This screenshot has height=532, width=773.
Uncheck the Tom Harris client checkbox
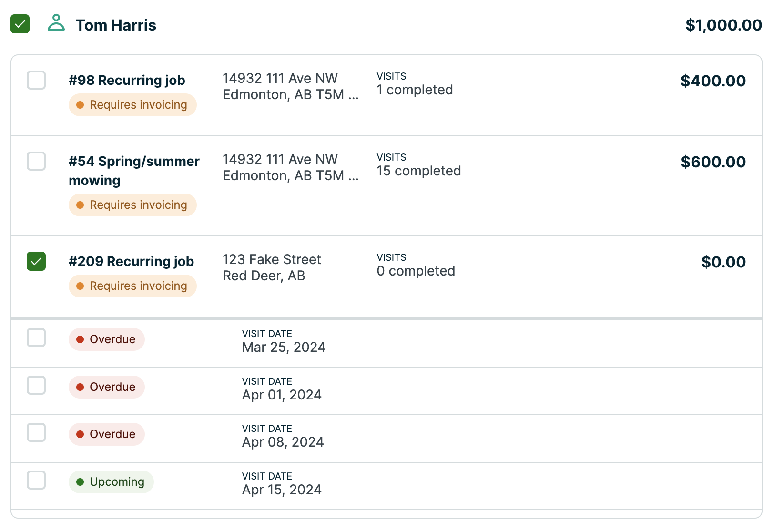coord(20,24)
